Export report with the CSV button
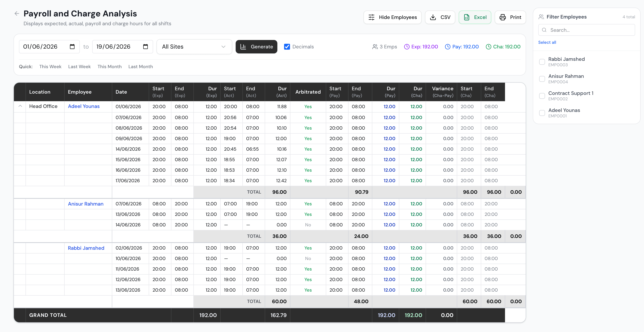 click(440, 17)
